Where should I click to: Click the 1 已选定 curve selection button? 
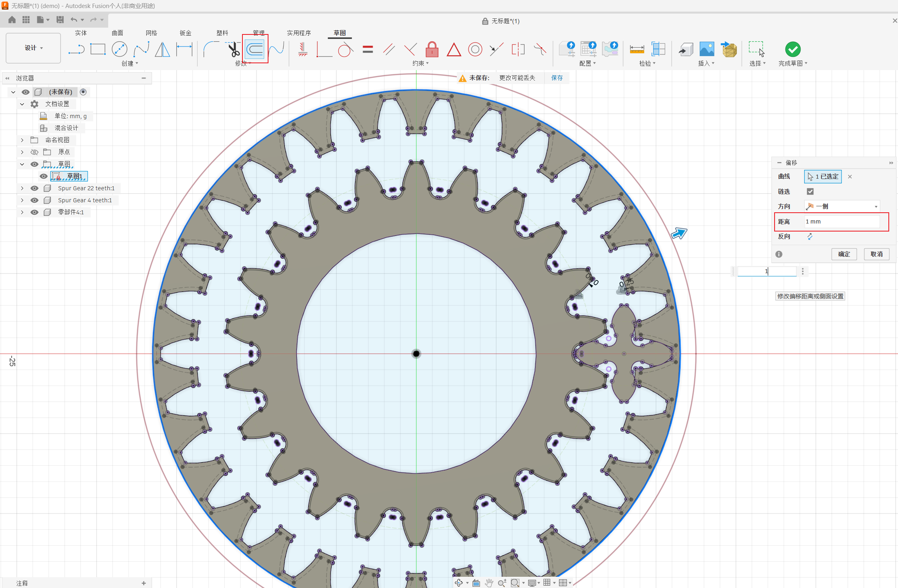click(823, 177)
